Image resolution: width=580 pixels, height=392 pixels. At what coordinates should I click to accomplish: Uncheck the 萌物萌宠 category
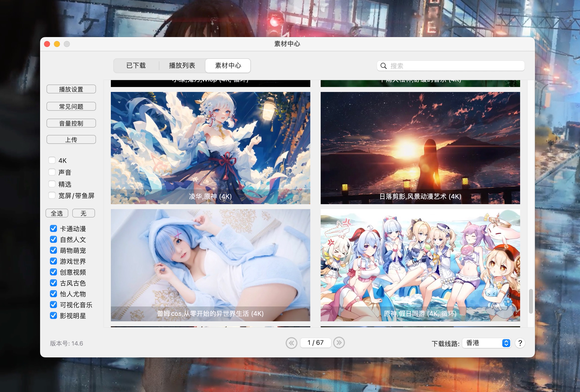click(53, 250)
